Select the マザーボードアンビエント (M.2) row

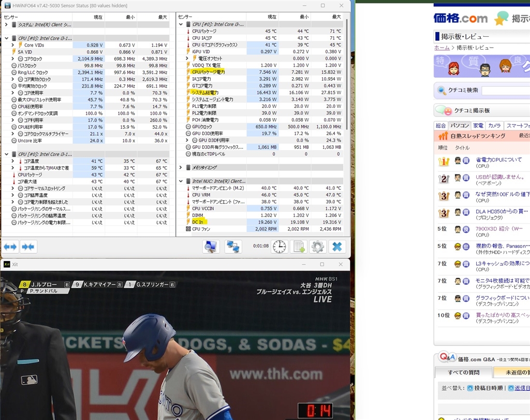tap(264, 188)
